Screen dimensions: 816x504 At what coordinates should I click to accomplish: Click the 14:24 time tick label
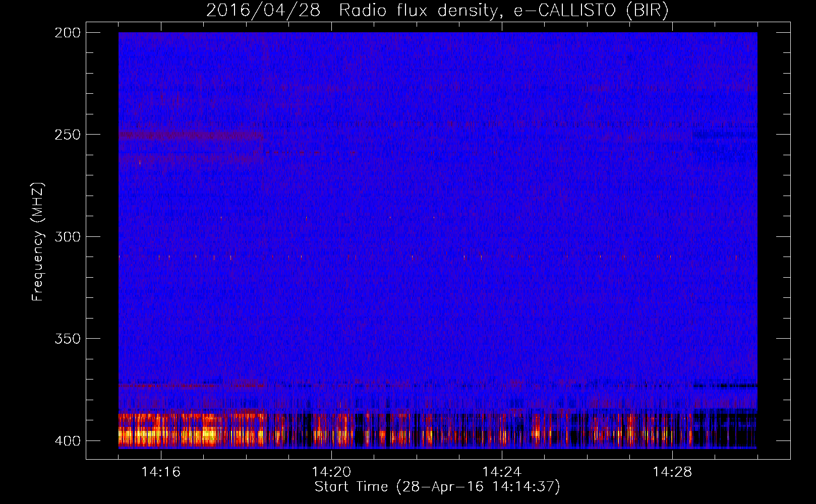(502, 472)
